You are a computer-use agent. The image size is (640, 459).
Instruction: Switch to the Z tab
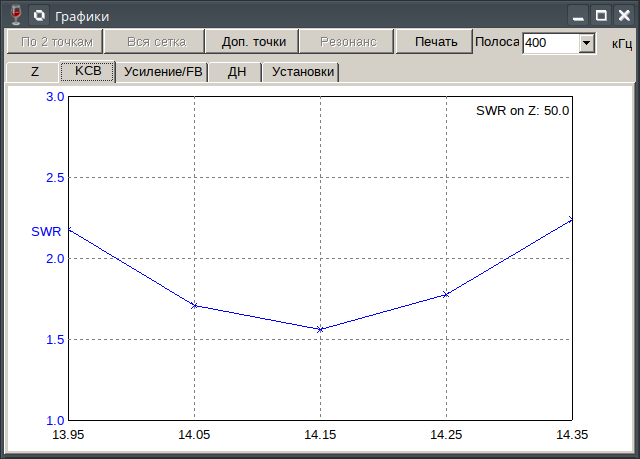[34, 72]
